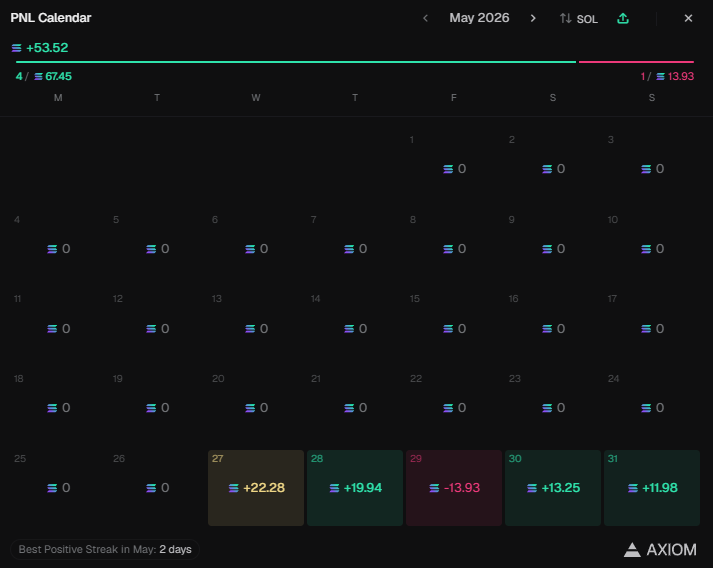
Task: Click SOL icon in day 19 cell
Action: point(151,408)
